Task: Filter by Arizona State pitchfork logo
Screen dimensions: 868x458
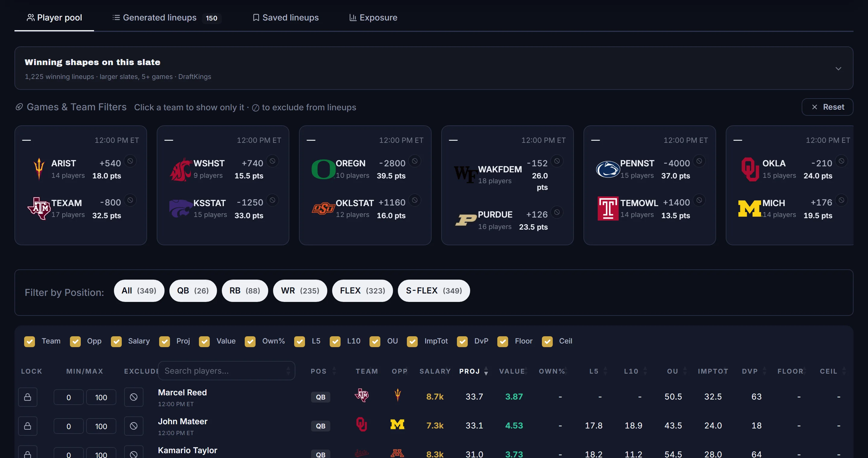Action: 39,169
